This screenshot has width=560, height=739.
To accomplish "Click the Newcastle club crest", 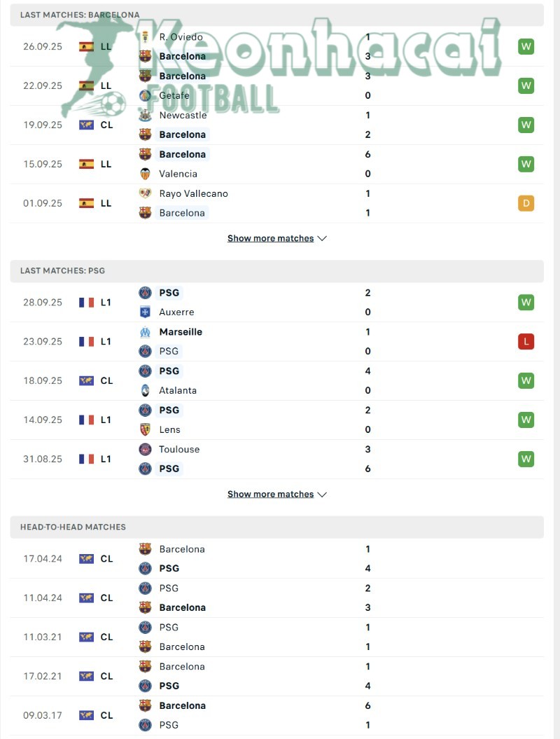I will (x=145, y=115).
